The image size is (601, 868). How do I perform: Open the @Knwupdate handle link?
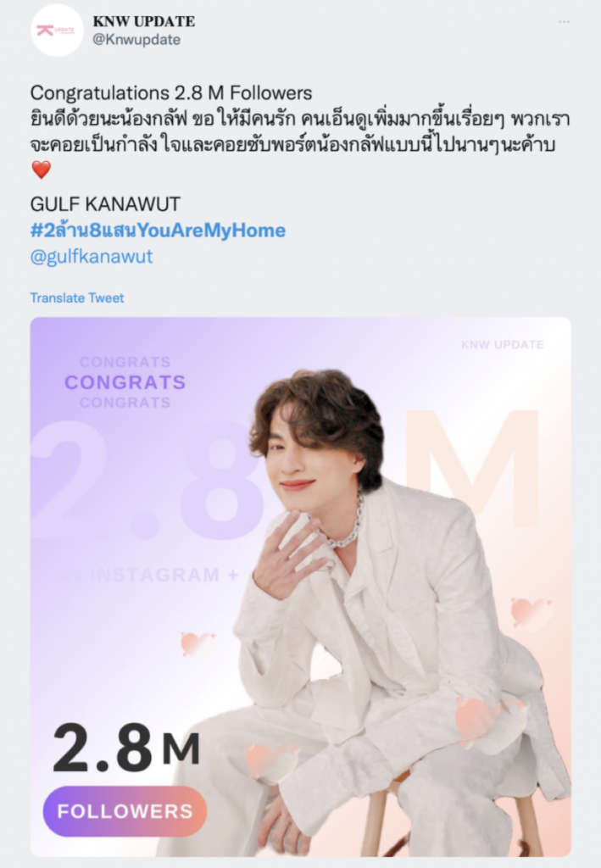tap(136, 40)
